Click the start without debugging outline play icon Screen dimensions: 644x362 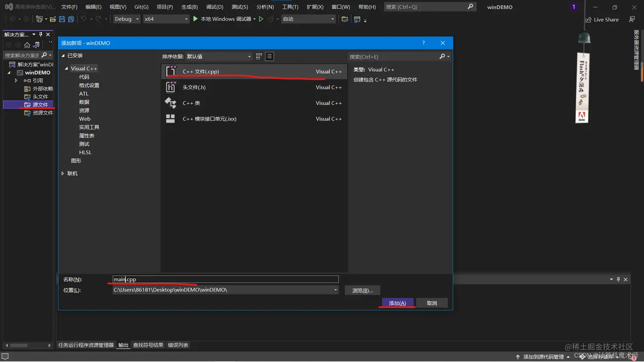click(261, 19)
